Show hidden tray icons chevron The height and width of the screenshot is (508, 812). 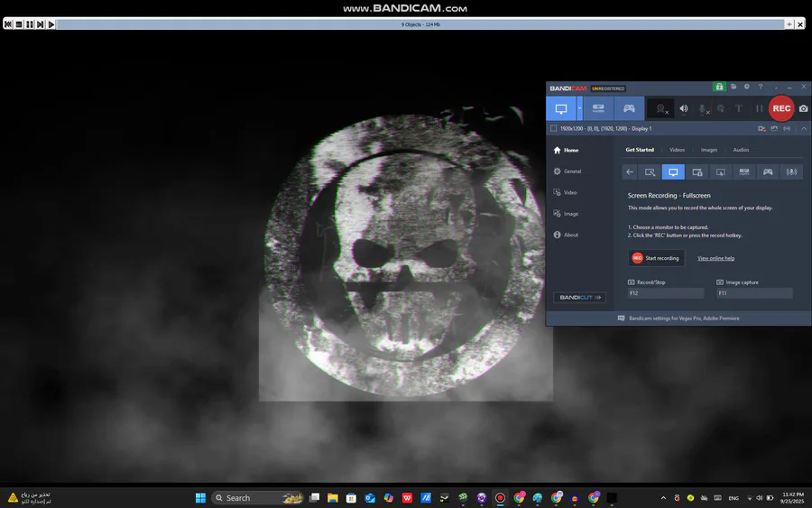point(663,498)
